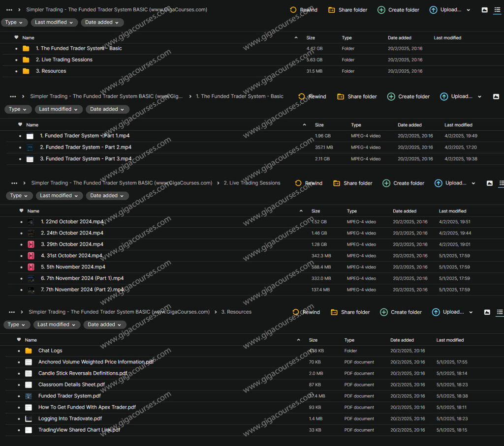
Task: Toggle the sort arrow on the Name column
Action: (x=295, y=37)
